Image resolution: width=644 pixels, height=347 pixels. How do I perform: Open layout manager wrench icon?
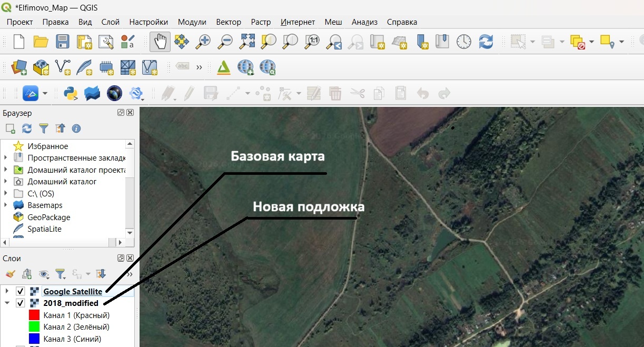pyautogui.click(x=106, y=42)
